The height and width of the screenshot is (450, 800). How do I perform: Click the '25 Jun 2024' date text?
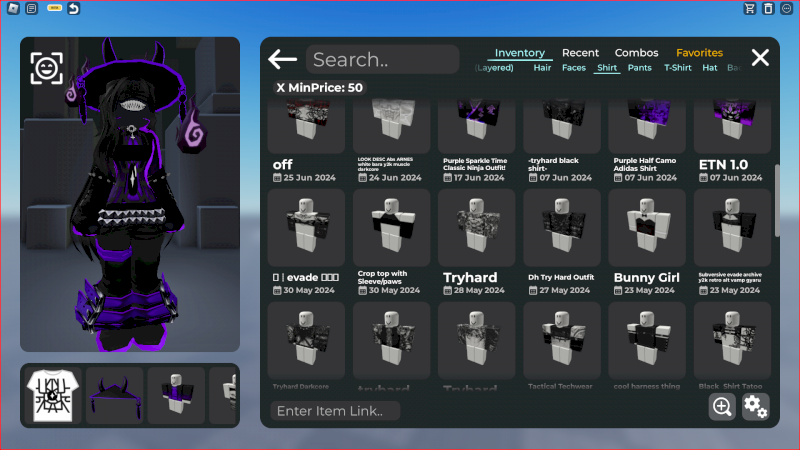[309, 178]
